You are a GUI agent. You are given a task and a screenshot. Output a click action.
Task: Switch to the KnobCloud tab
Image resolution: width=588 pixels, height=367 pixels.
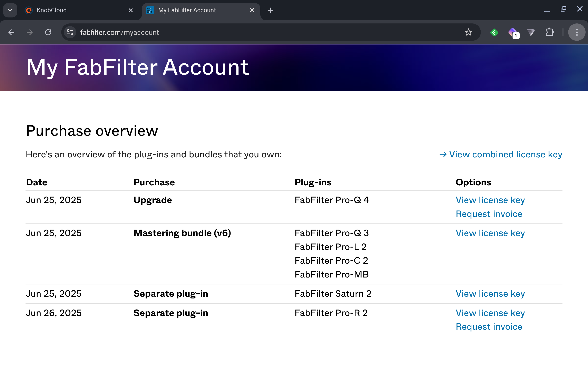tap(73, 10)
